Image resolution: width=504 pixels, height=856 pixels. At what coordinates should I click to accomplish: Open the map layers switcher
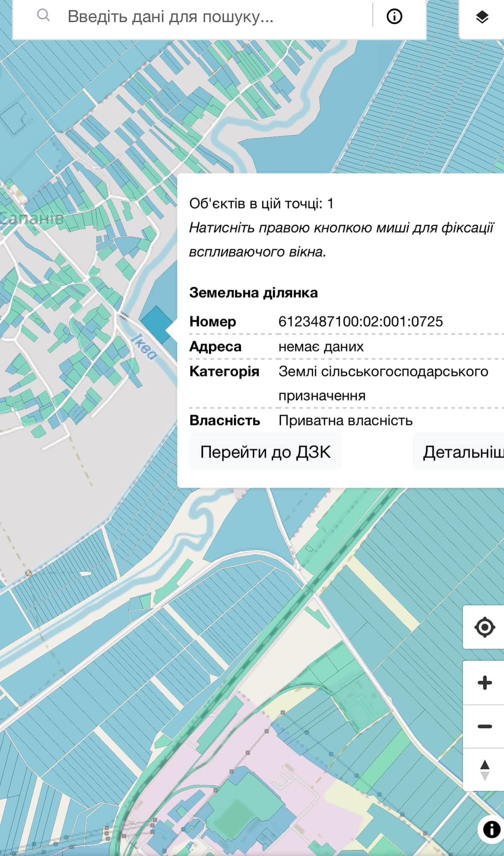coord(482,17)
